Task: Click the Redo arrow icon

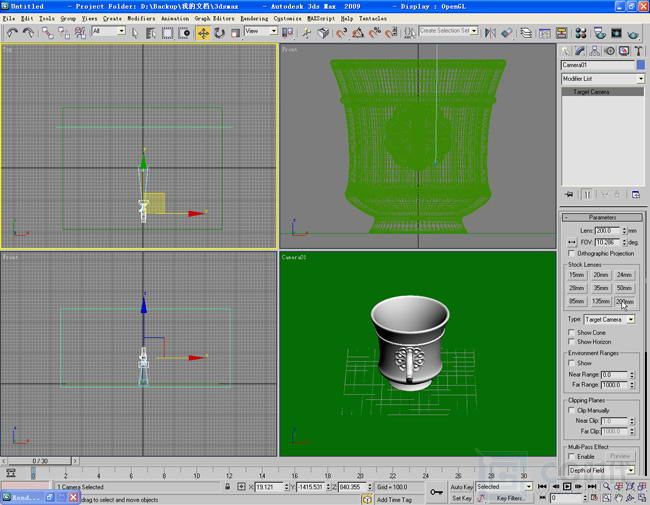Action: coord(28,33)
